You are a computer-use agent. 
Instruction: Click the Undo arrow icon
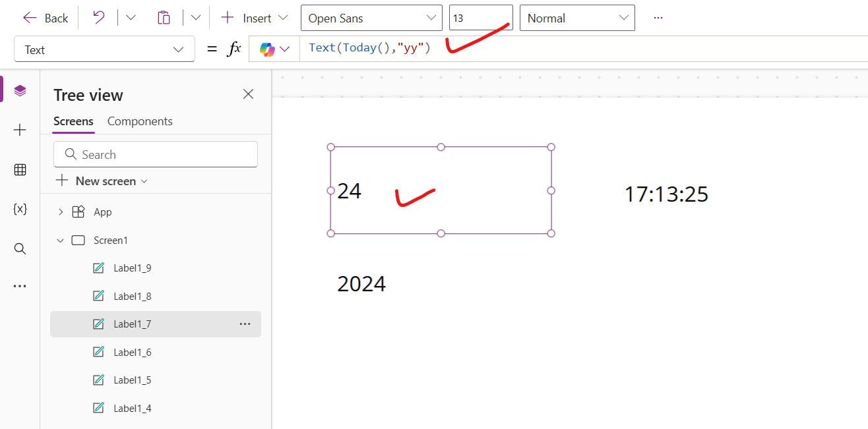click(x=98, y=18)
